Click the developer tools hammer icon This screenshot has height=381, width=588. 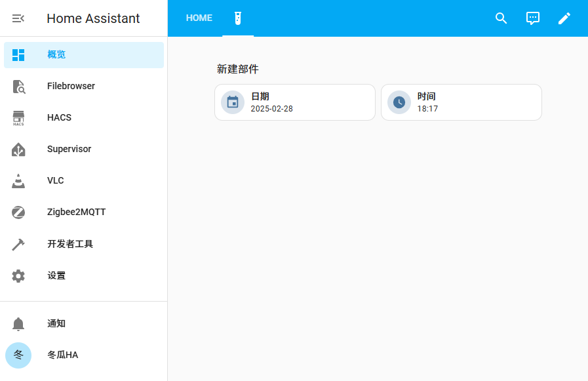coord(18,244)
